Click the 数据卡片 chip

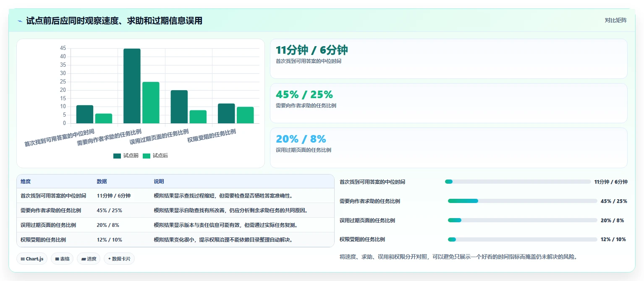119,259
